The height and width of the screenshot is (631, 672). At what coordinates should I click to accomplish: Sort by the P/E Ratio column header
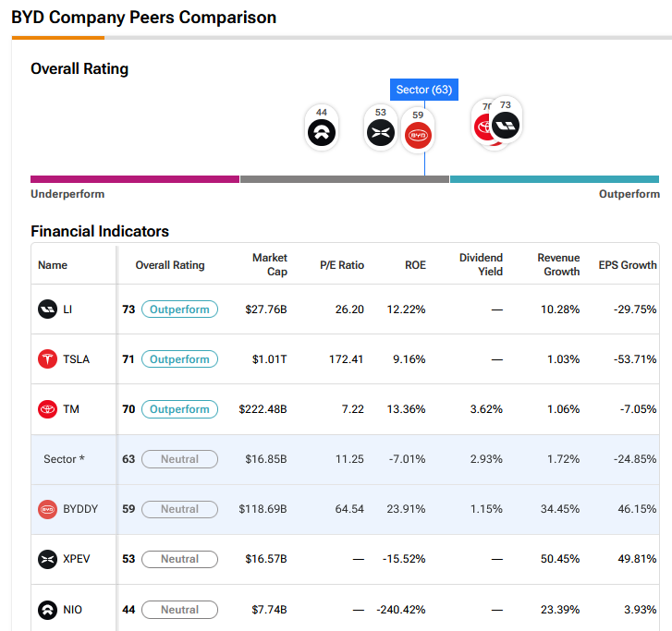tap(342, 265)
